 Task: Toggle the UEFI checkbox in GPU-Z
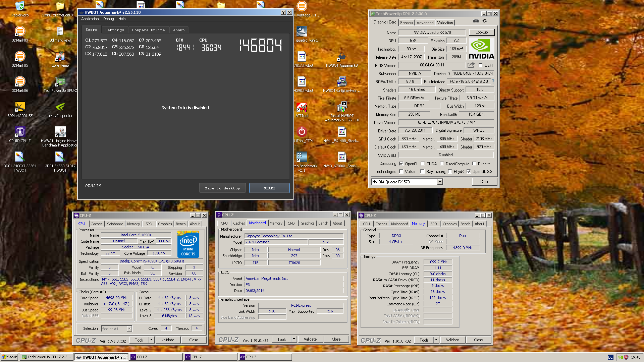481,65
